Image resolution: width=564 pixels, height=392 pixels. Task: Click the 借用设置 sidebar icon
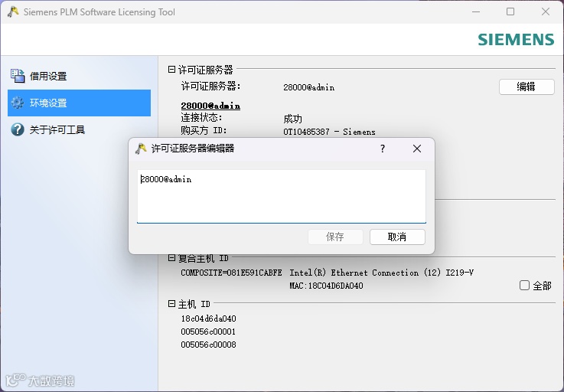coord(18,76)
